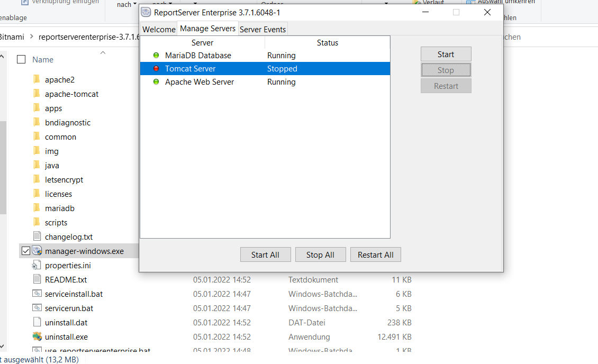598x364 pixels.
Task: Select the mariadb folder icon
Action: (37, 208)
